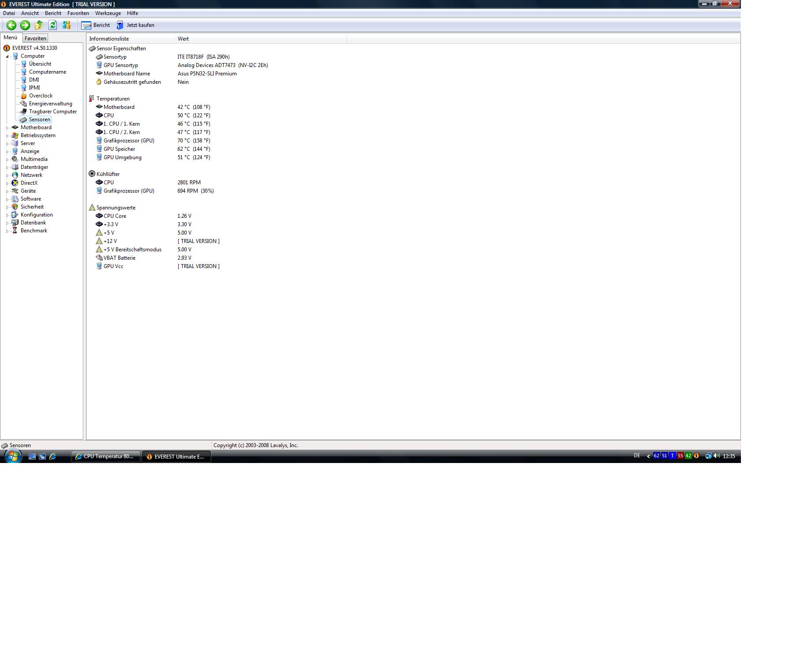This screenshot has height=672, width=789.
Task: Expand the Betriebssystem tree node
Action: [x=7, y=136]
